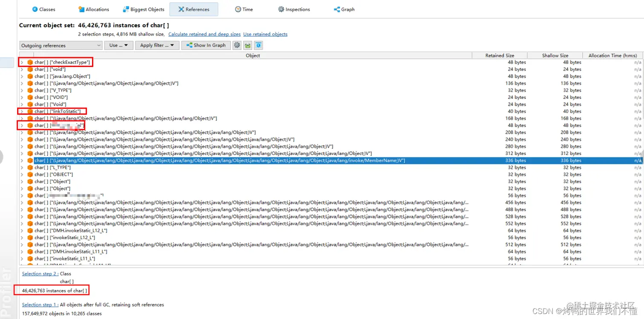Screen dimensions: 644x319
Task: Open the Classes tab
Action: click(x=44, y=9)
